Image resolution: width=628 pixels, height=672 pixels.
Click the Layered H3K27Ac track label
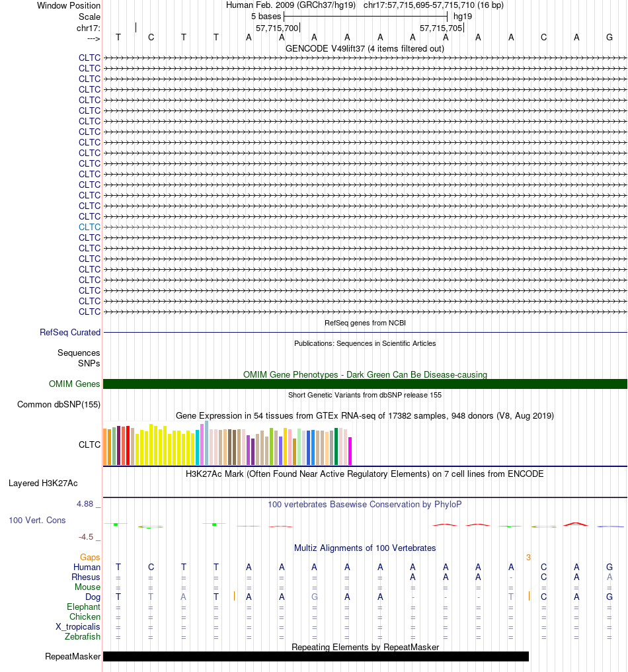pyautogui.click(x=43, y=483)
